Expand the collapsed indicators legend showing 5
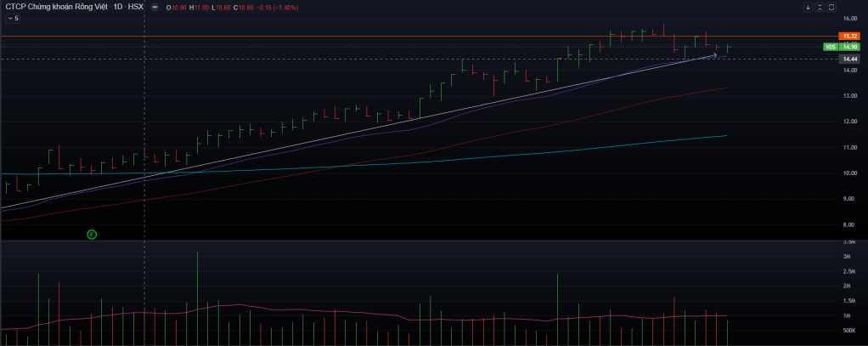 [12, 17]
